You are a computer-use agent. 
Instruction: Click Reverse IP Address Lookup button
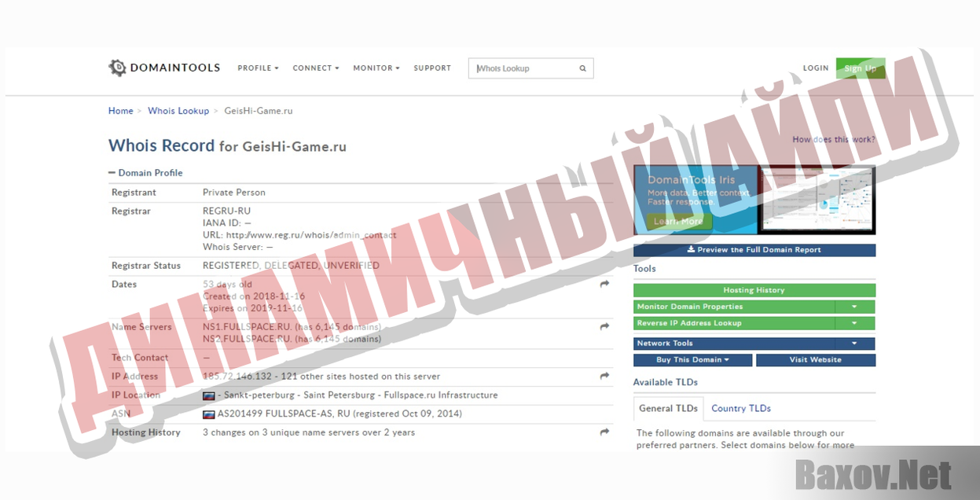(x=734, y=323)
